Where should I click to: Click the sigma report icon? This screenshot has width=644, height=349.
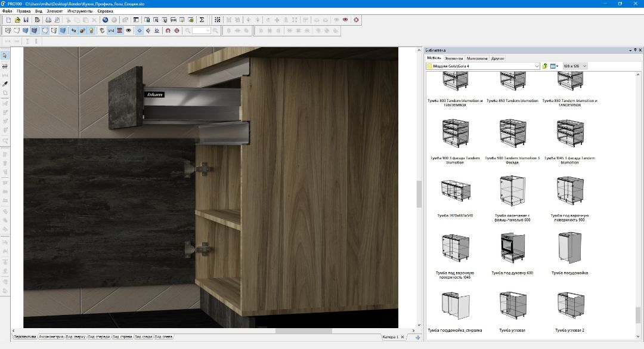coord(202,20)
